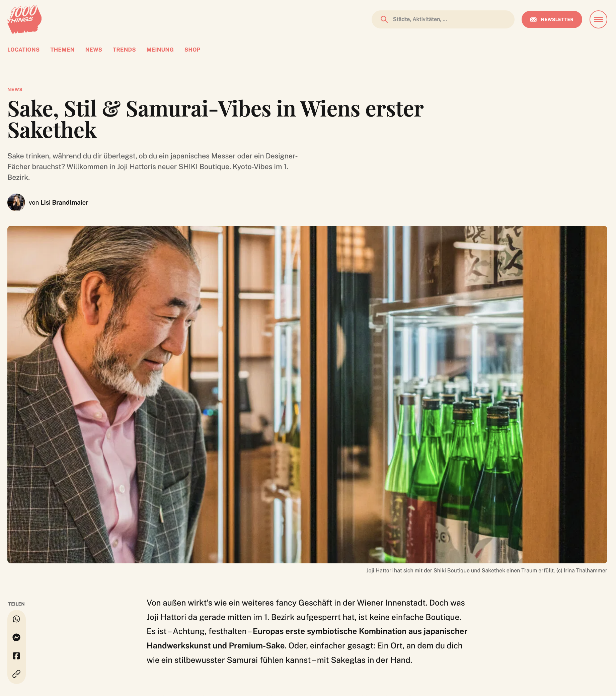Go to the News section
The width and height of the screenshot is (616, 696).
pos(94,50)
